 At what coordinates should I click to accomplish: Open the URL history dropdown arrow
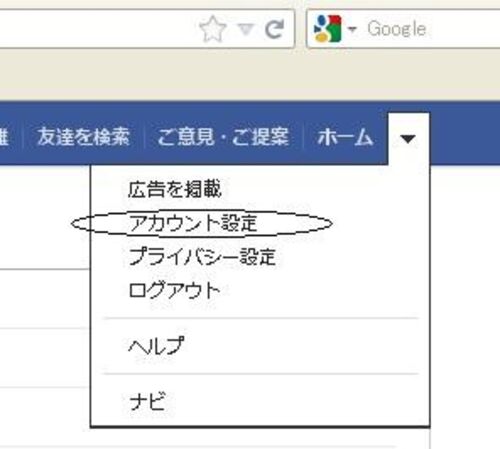246,29
